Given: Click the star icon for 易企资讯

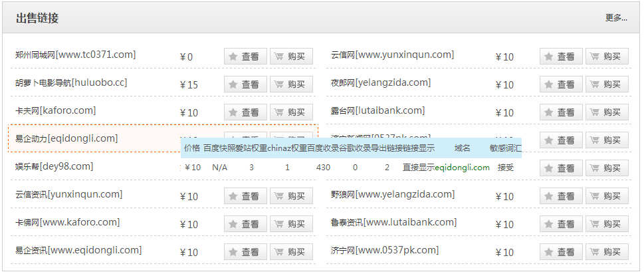Looking at the screenshot, I should [x=233, y=252].
